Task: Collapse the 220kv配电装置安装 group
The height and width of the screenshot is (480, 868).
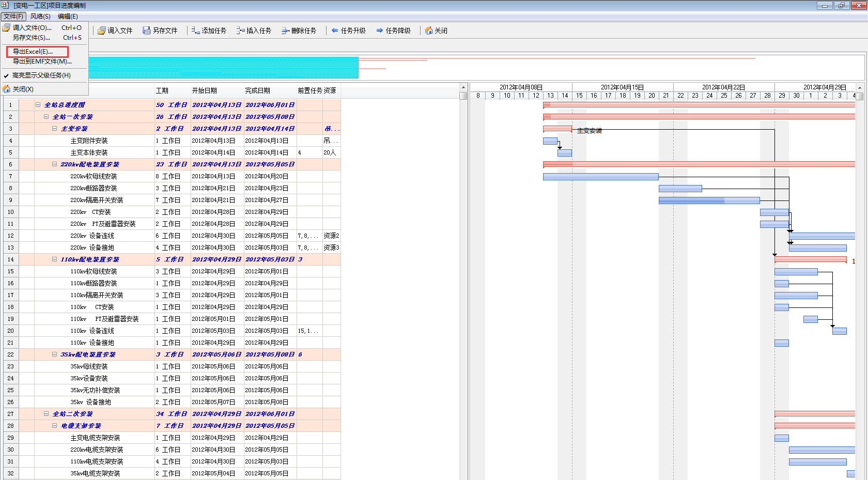Action: click(x=54, y=164)
